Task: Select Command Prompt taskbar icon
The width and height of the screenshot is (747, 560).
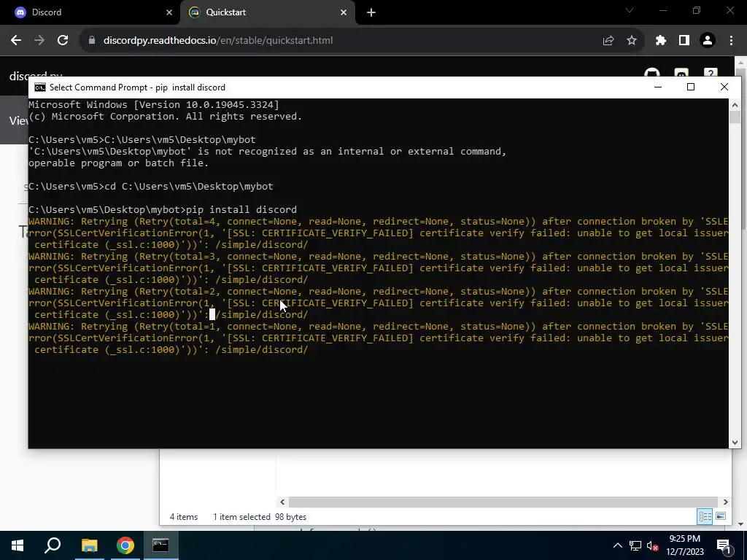Action: click(x=160, y=545)
